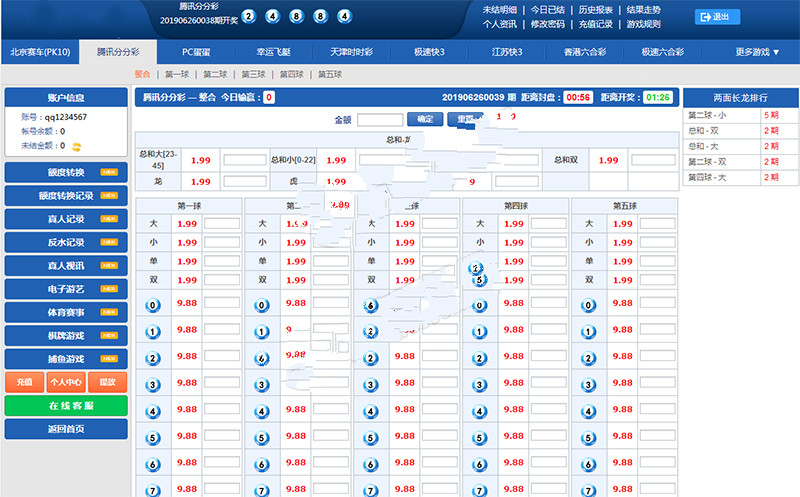Open the 今日已结 link
The width and height of the screenshot is (800, 497).
click(x=547, y=10)
